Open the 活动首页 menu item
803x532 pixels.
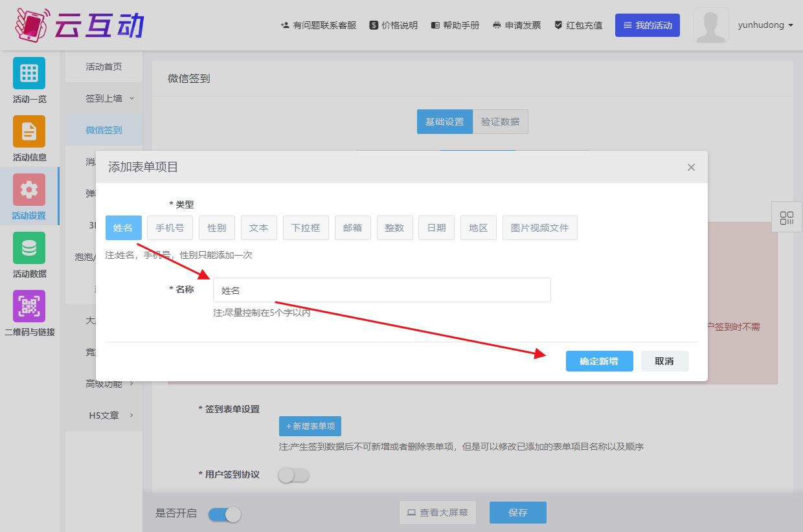point(104,67)
